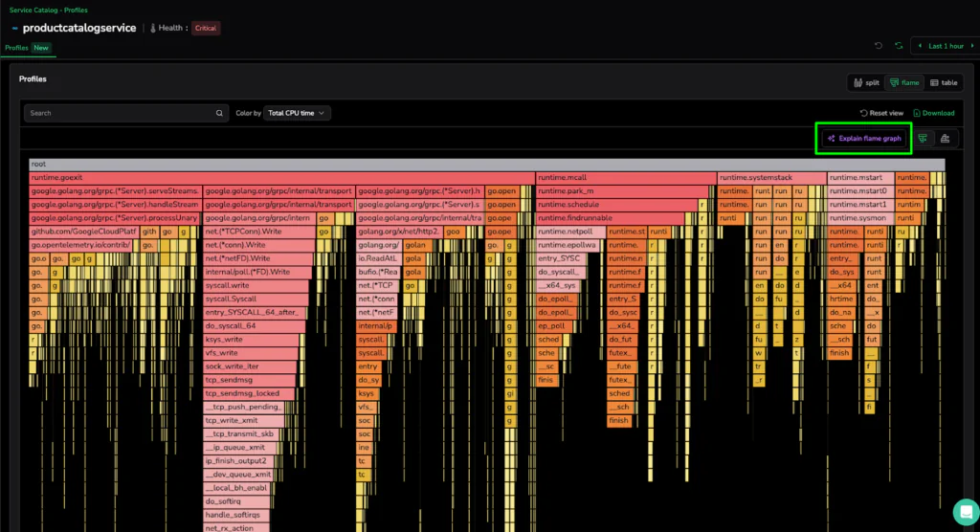Image resolution: width=980 pixels, height=532 pixels.
Task: Open the chat widget bubble
Action: pos(966,511)
